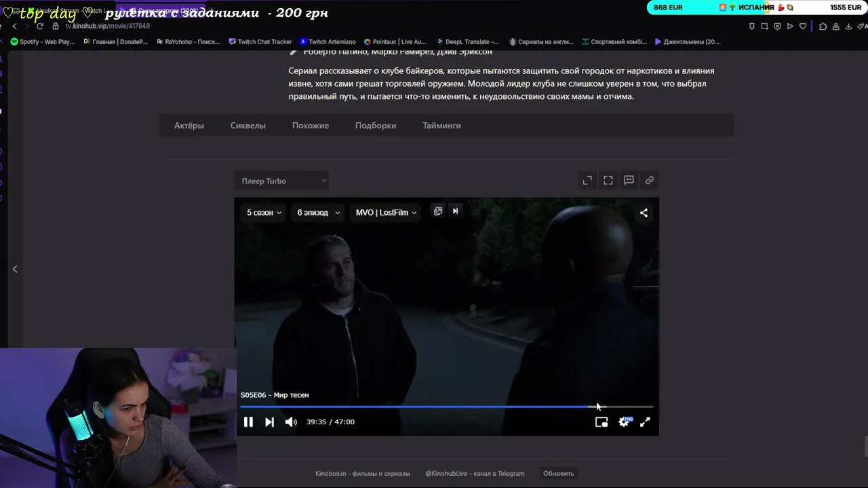Open the Kinobox.in фильмы и сериалы link
868x488 pixels.
(363, 474)
